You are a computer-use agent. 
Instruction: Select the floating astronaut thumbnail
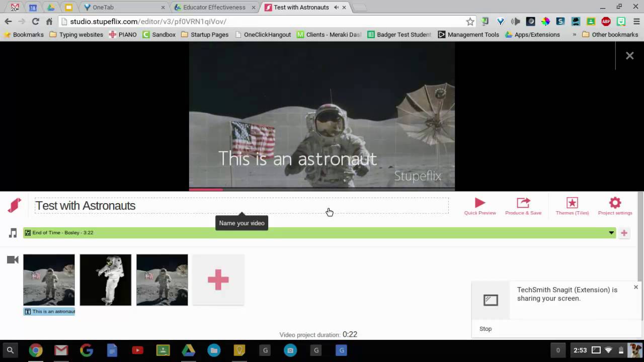coord(106,280)
